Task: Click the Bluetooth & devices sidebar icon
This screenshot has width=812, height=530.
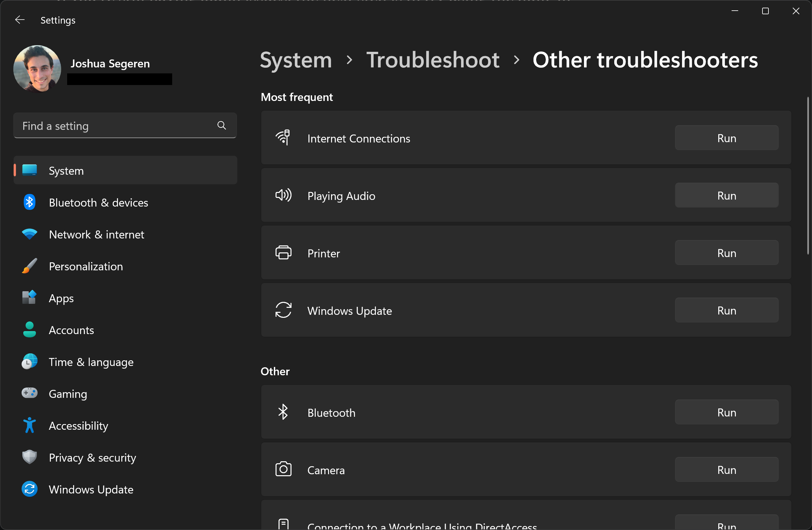Action: coord(30,202)
